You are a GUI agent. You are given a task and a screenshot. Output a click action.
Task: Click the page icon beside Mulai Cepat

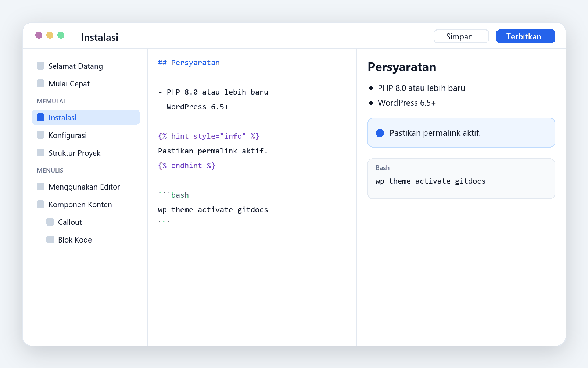click(41, 84)
